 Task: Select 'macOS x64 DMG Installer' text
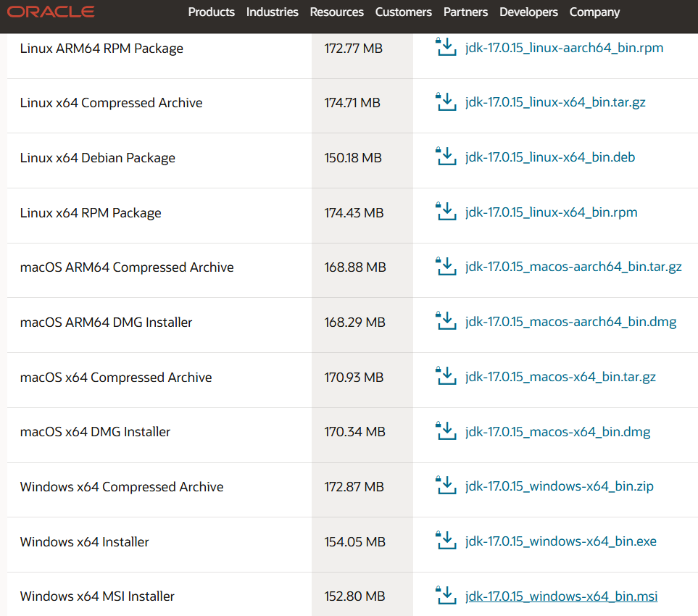point(95,432)
